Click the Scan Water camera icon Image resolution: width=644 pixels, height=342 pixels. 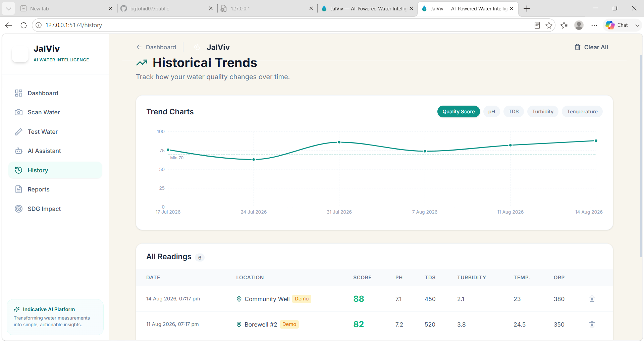(x=18, y=112)
